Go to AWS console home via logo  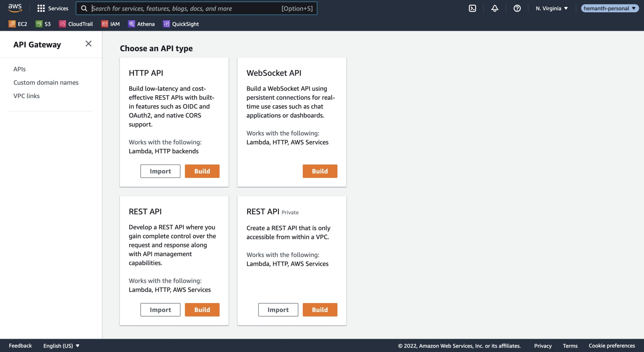(15, 8)
